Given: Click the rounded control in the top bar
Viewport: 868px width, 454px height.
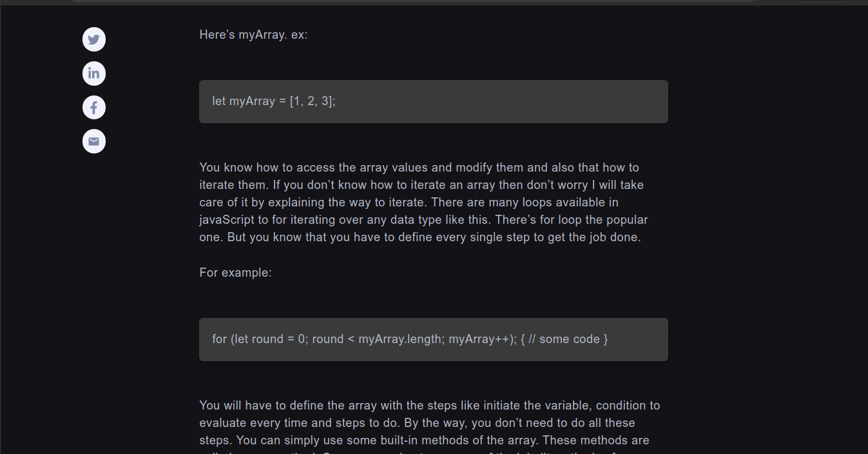Looking at the screenshot, I should click(822, 3).
